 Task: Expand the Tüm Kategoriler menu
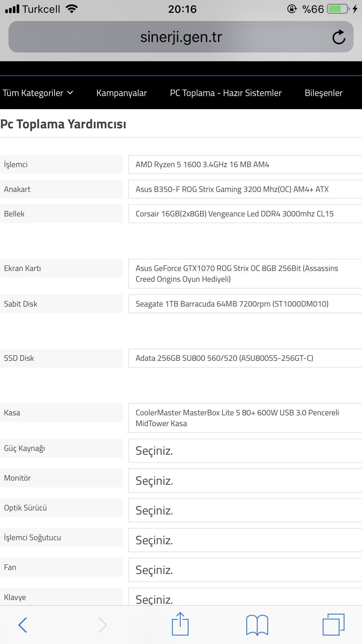(x=38, y=93)
